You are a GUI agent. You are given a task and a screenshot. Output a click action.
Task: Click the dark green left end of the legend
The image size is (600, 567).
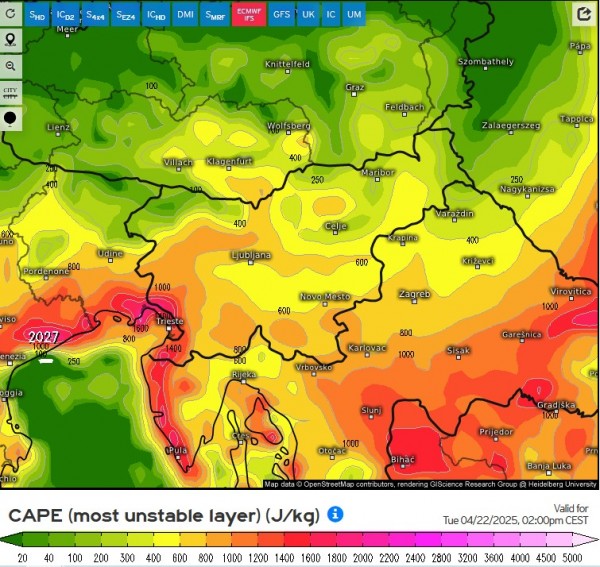click(x=11, y=539)
